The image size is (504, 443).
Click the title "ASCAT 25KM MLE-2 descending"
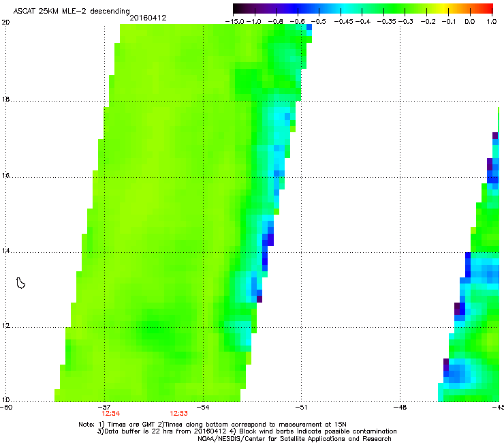point(72,11)
